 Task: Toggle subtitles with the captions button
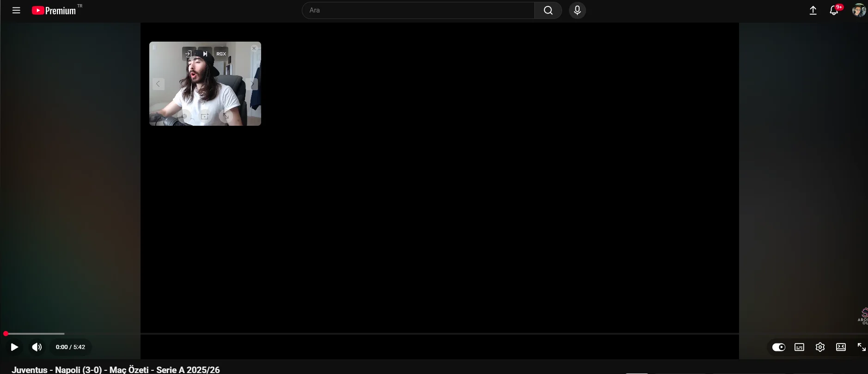coord(799,347)
